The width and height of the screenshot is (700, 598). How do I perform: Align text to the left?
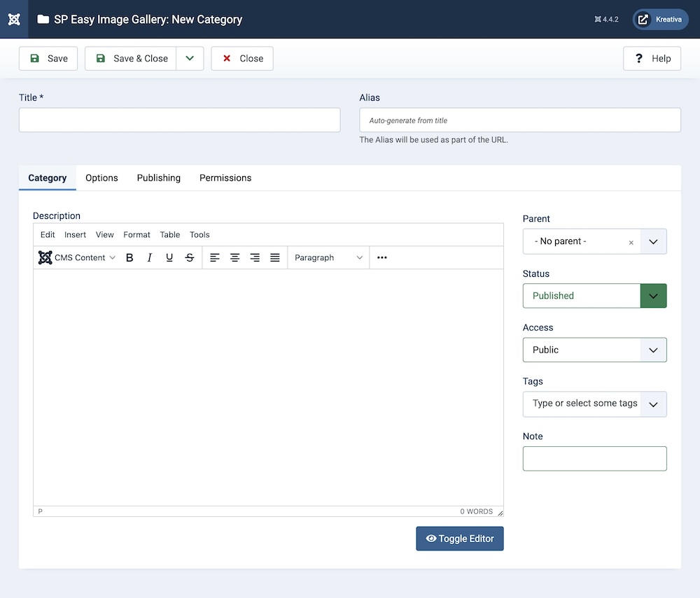pyautogui.click(x=215, y=257)
